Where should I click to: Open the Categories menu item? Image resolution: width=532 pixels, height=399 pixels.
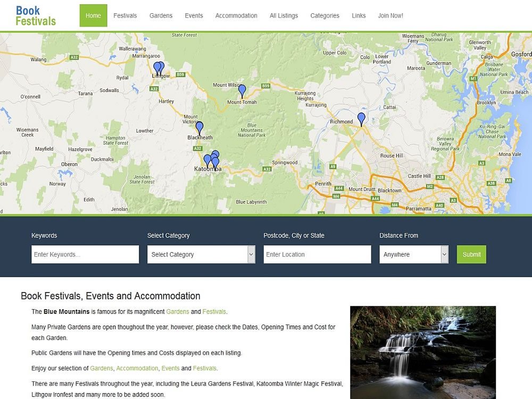point(325,15)
